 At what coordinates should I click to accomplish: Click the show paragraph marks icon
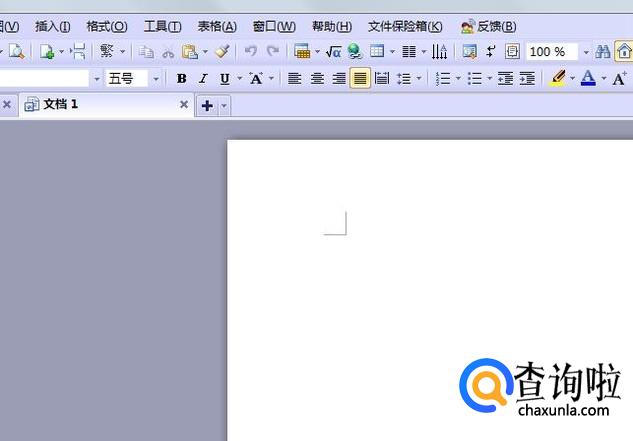(491, 52)
